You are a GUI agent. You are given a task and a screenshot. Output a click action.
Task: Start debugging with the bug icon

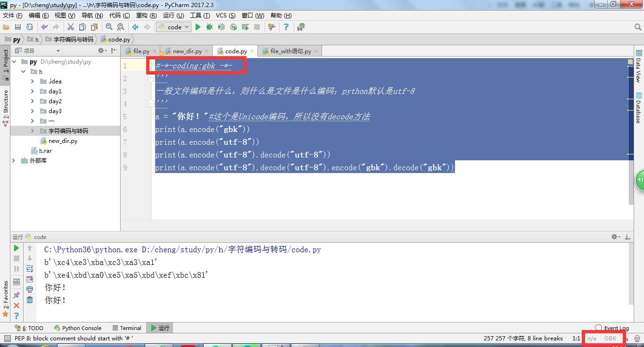coord(210,27)
